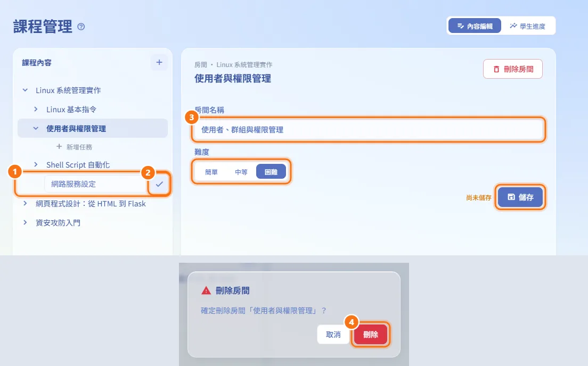Click the 尚未儲存 status text
Viewport: 588px width, 366px height.
pos(478,197)
